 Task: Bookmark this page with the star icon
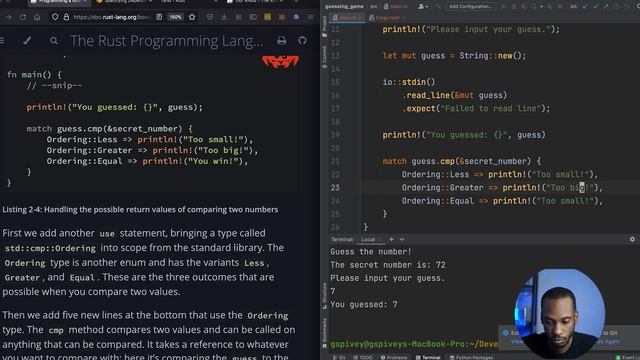tap(192, 17)
